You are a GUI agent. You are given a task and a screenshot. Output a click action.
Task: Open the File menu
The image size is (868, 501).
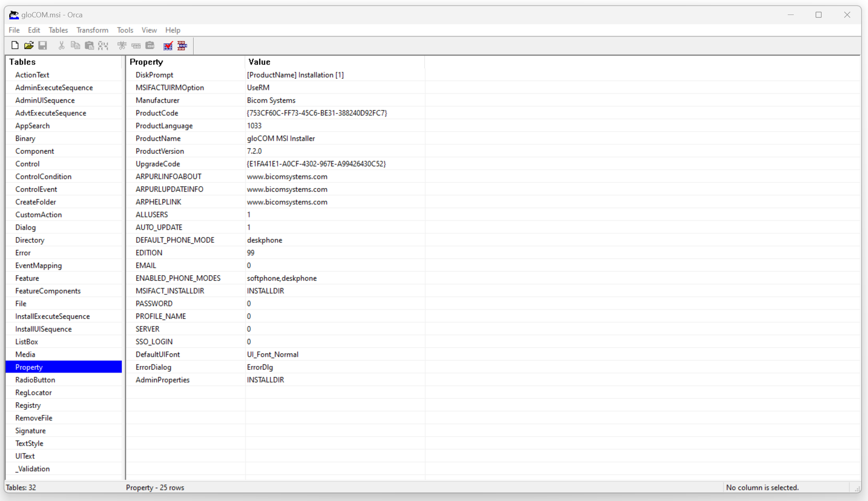[14, 30]
